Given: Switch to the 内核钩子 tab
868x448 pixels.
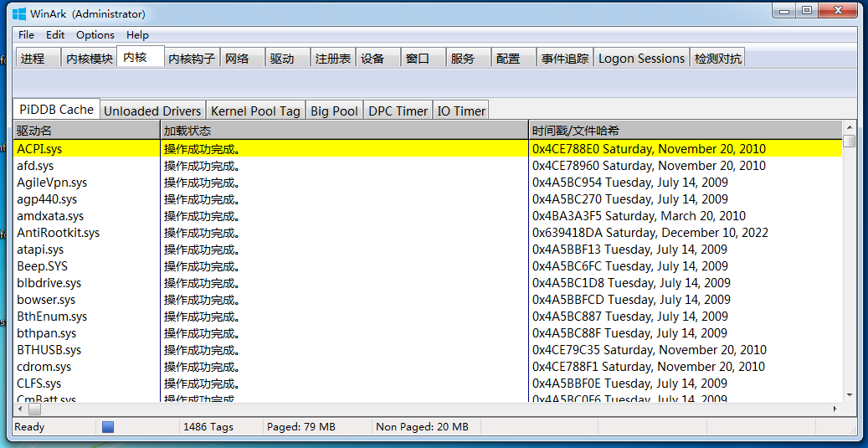Looking at the screenshot, I should pyautogui.click(x=192, y=58).
